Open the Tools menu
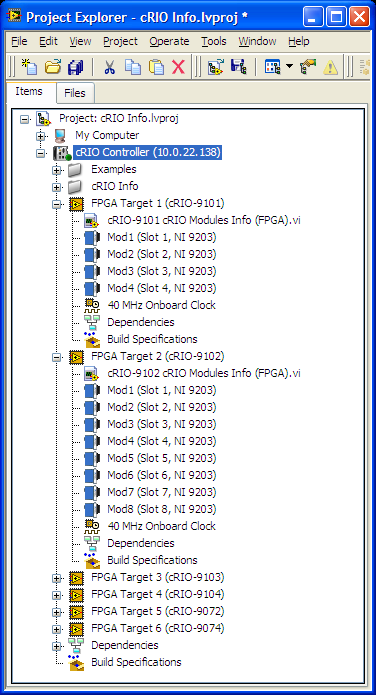 (x=214, y=41)
